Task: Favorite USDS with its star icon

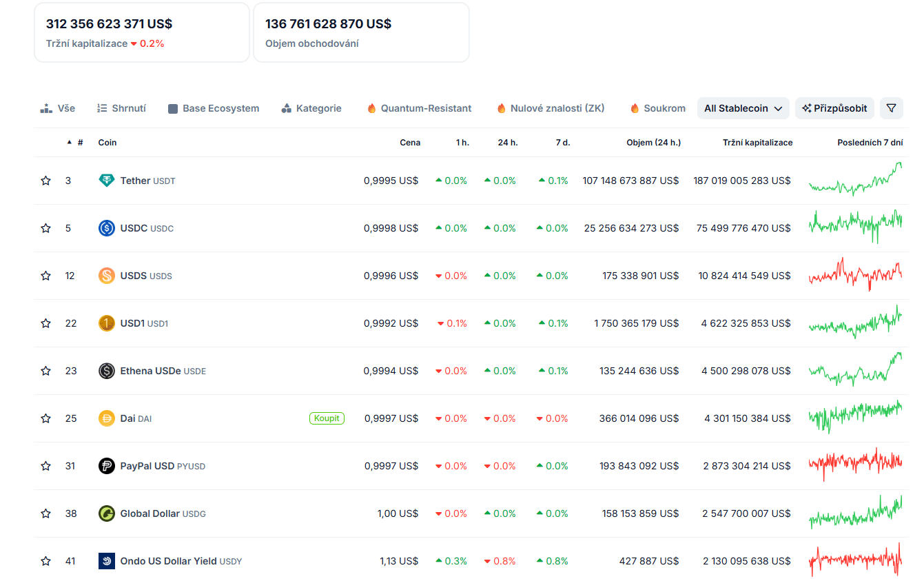Action: click(45, 276)
